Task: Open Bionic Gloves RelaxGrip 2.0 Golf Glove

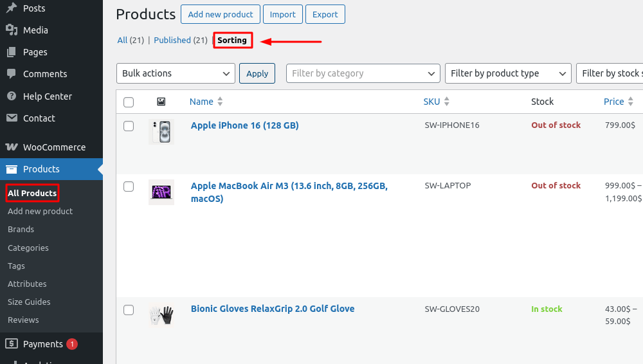Action: click(273, 309)
